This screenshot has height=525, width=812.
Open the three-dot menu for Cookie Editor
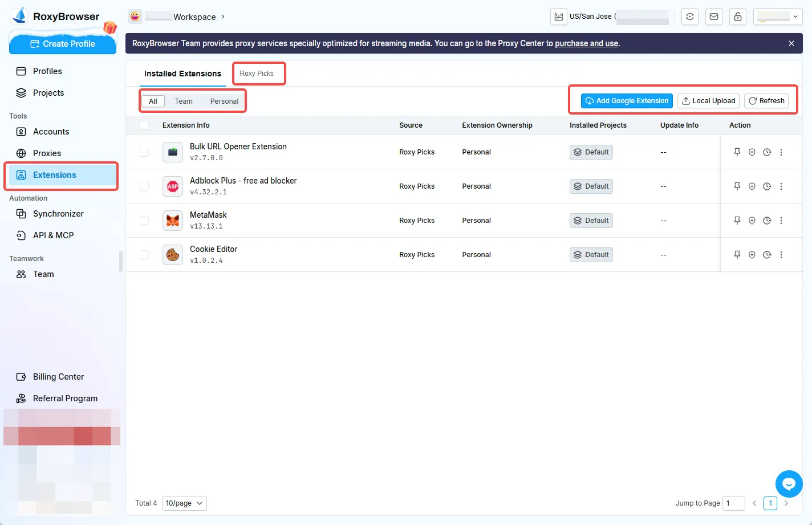(781, 255)
